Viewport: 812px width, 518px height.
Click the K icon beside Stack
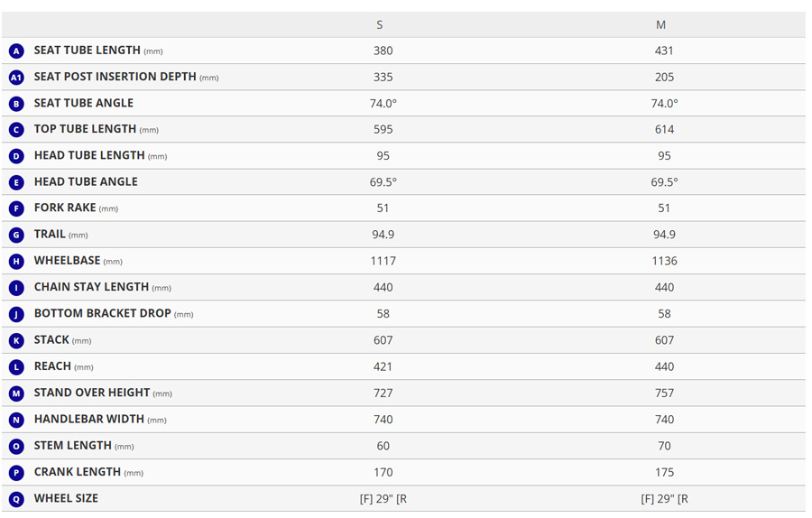pos(16,340)
